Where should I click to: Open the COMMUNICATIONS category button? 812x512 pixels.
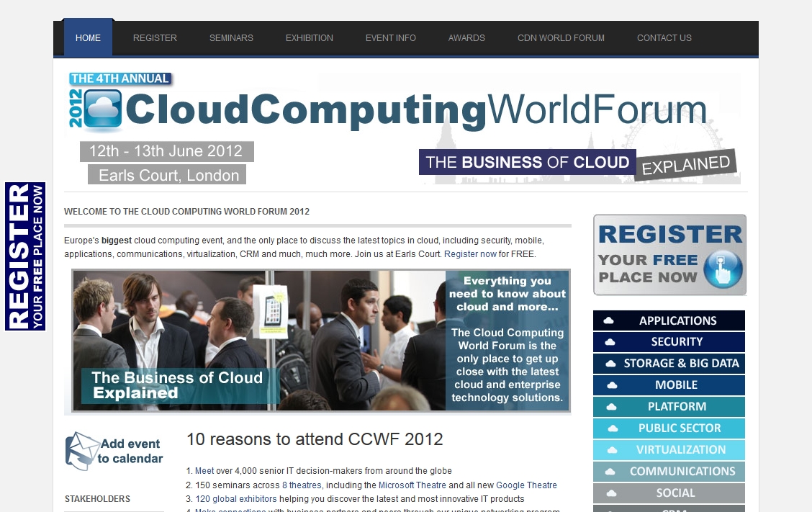(669, 472)
